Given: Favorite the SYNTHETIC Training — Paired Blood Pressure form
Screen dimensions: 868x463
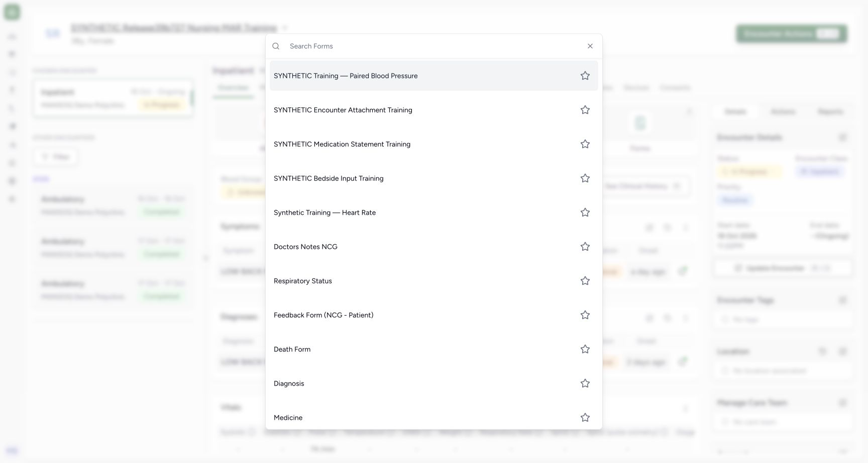Looking at the screenshot, I should click(x=585, y=76).
